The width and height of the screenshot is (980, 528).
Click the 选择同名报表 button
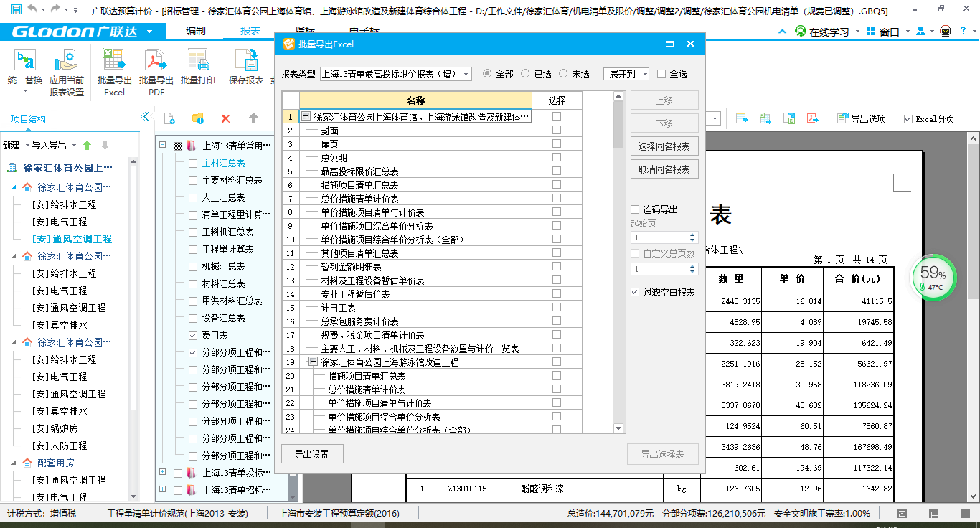point(664,146)
